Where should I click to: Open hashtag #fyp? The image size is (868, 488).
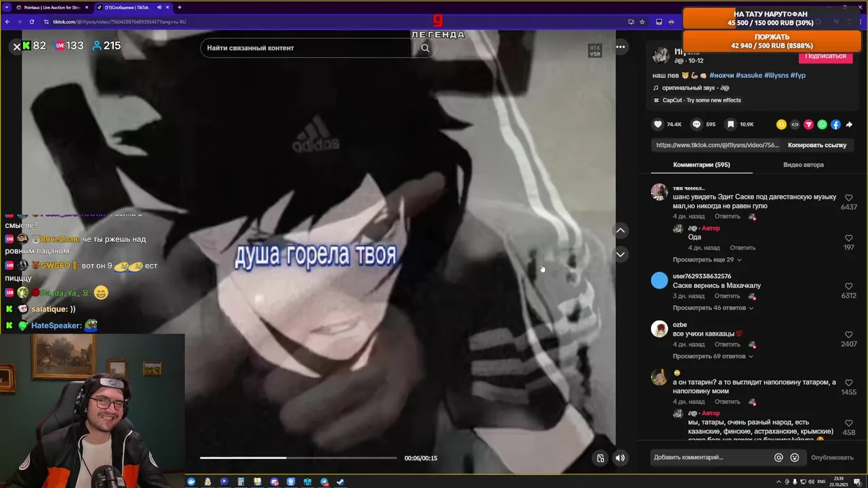[798, 75]
